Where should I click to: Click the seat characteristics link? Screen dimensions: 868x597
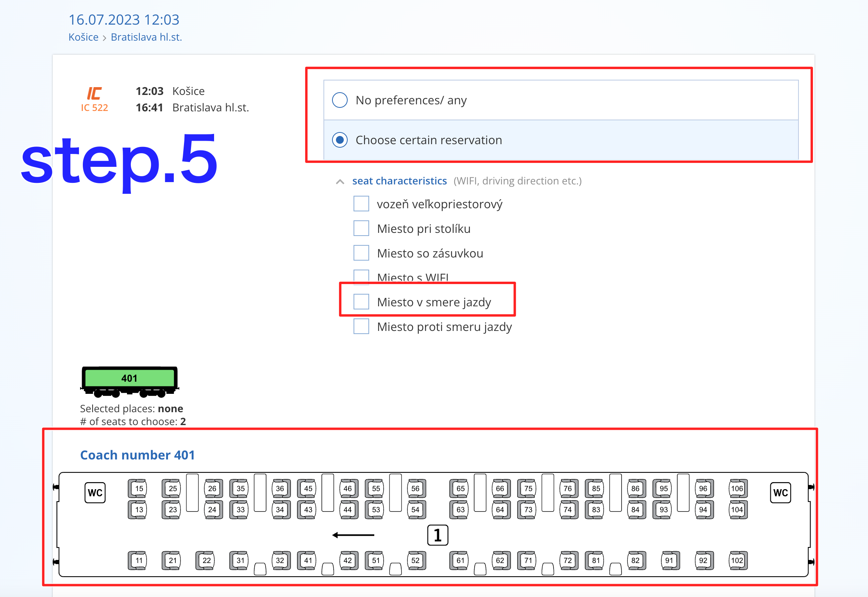[399, 181]
